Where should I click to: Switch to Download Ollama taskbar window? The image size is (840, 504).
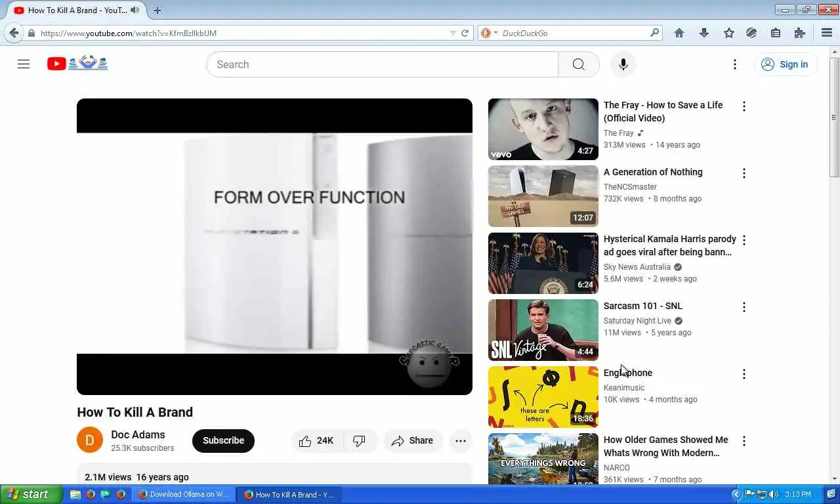click(x=184, y=494)
